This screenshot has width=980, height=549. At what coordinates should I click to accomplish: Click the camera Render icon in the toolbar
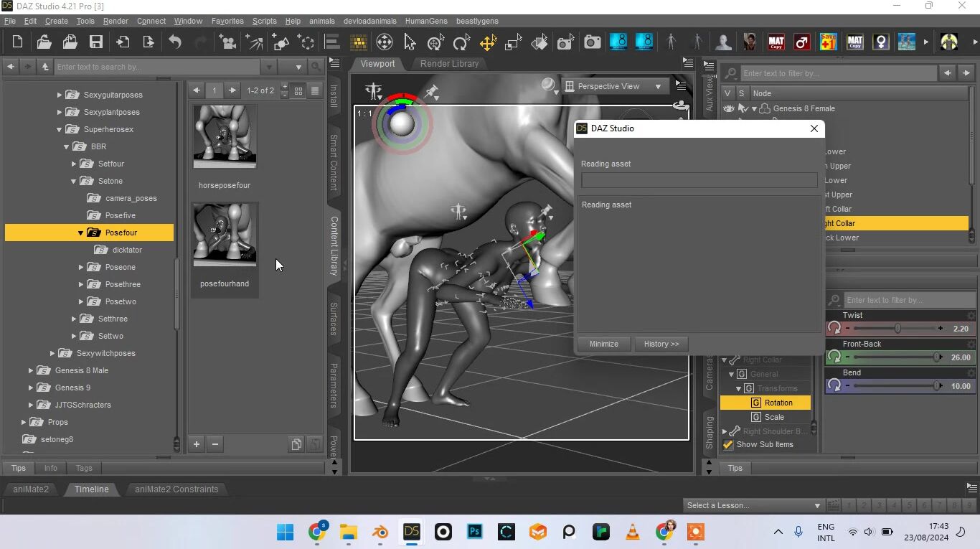point(592,43)
